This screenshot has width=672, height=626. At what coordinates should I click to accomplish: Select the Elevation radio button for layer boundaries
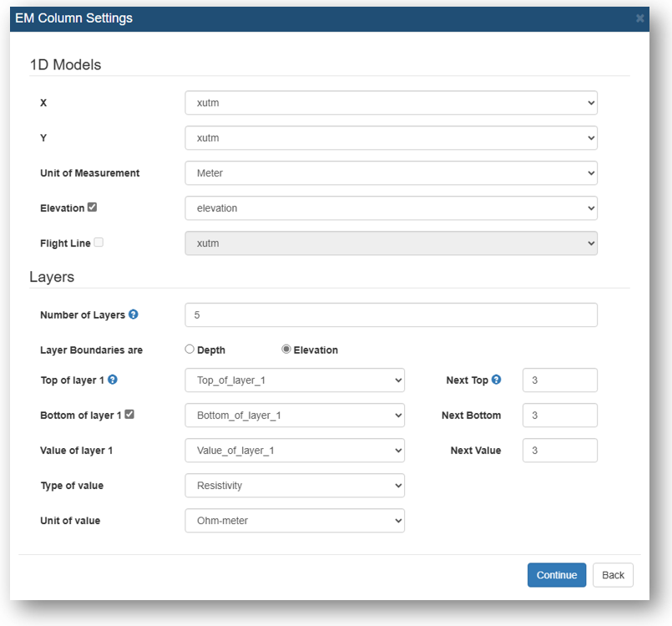pos(285,349)
